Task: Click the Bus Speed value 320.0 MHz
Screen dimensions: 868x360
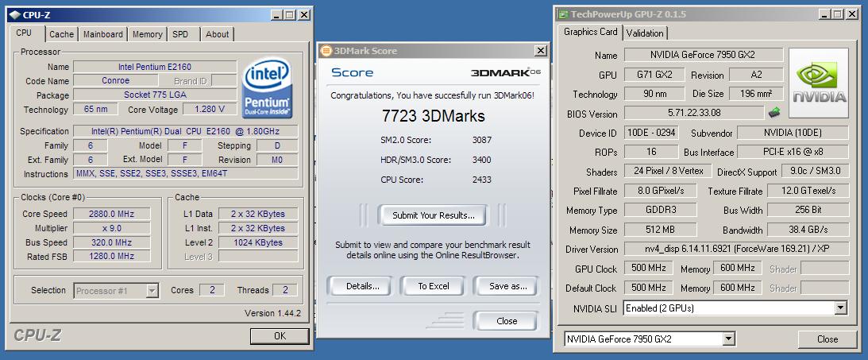Action: (x=112, y=242)
